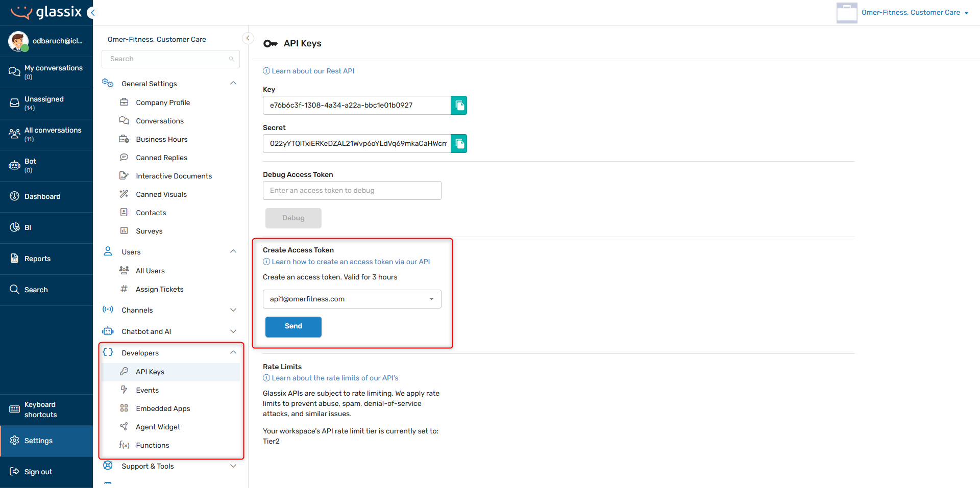The width and height of the screenshot is (980, 488).
Task: Click the All conversations people icon
Action: [x=14, y=134]
